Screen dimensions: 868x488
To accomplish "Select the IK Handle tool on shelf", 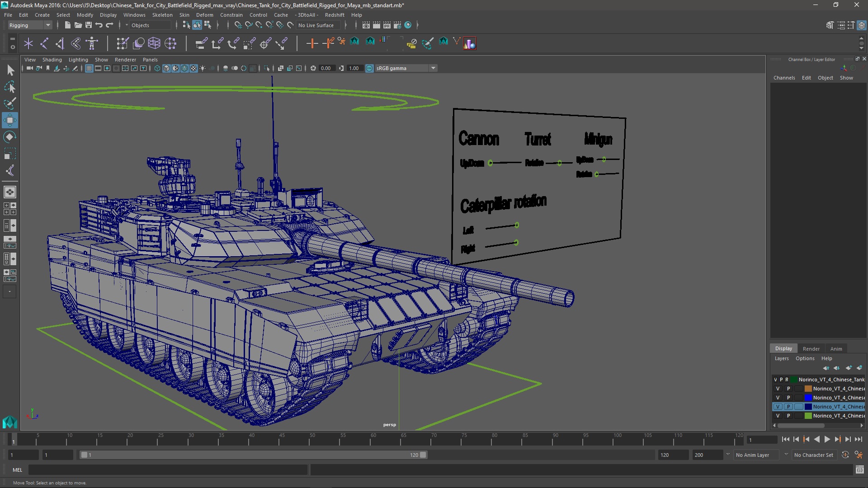I will coord(60,43).
